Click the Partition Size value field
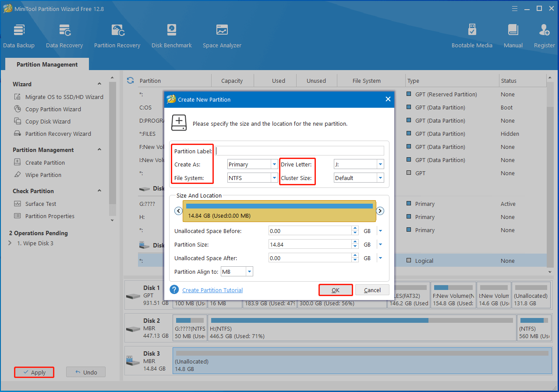Screen dimensions: 559x392 (310, 244)
